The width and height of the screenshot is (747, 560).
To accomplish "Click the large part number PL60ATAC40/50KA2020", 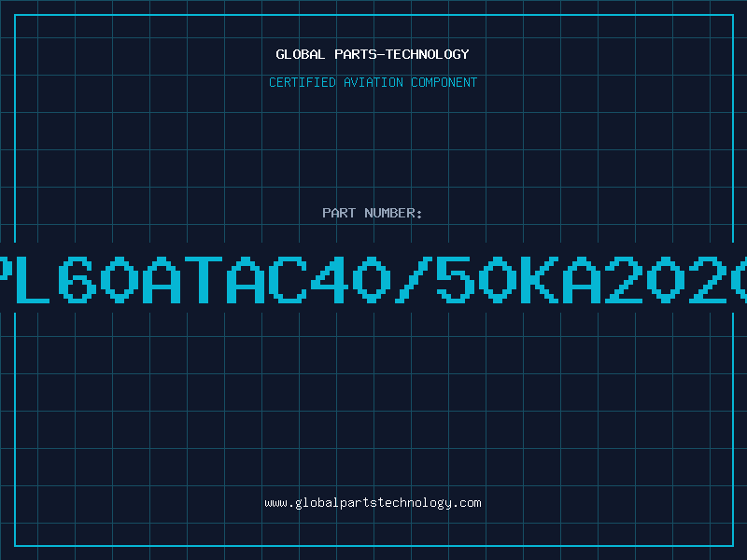I will coord(373,280).
